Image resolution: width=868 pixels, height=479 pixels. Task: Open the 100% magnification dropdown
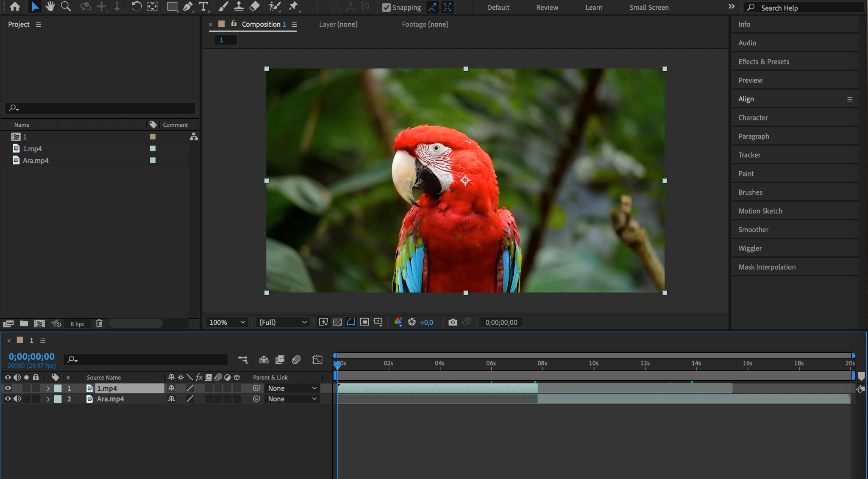[x=227, y=322]
